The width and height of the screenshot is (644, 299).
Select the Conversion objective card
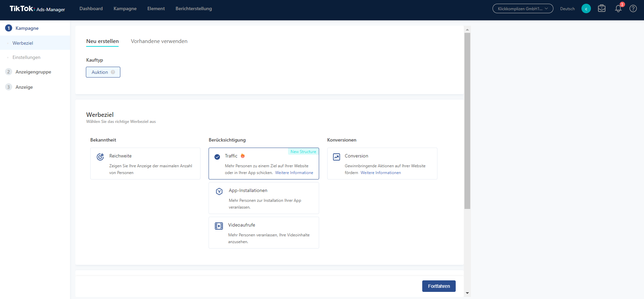(382, 164)
